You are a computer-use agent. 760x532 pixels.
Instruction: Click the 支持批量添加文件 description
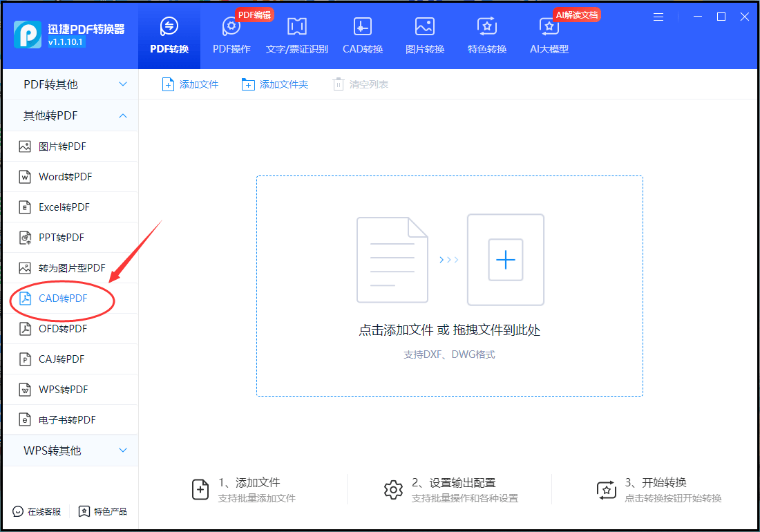(257, 498)
